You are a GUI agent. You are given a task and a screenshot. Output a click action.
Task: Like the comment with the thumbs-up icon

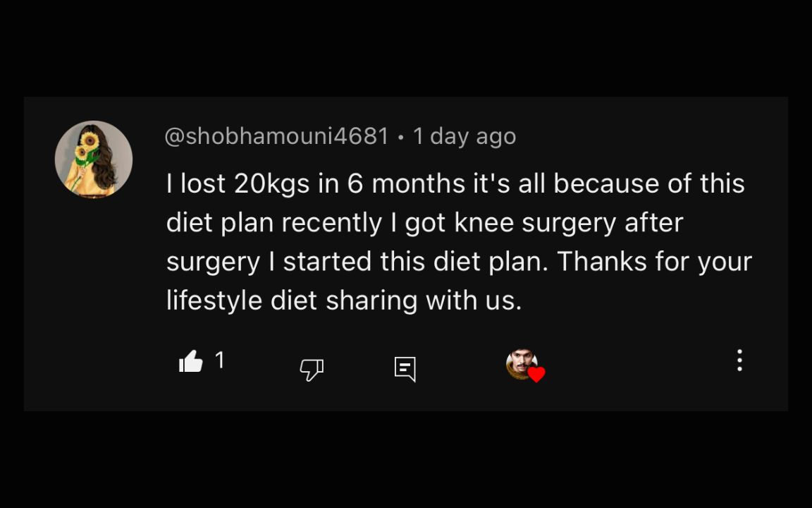[x=191, y=363]
